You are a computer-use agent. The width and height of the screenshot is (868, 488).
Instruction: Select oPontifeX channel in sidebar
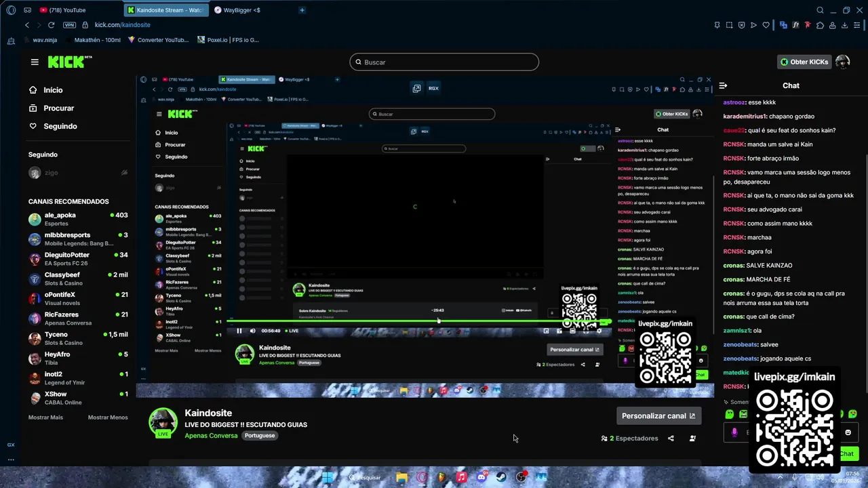tap(78, 299)
